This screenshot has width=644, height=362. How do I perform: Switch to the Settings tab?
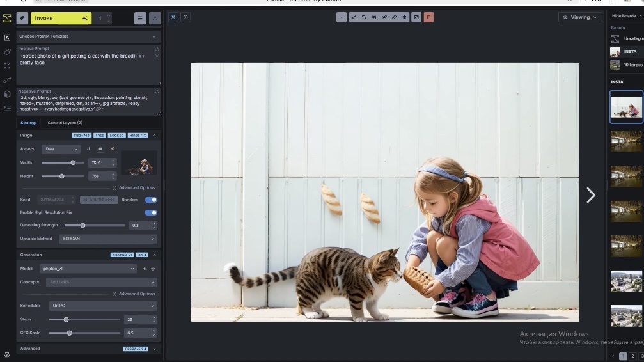pos(28,122)
